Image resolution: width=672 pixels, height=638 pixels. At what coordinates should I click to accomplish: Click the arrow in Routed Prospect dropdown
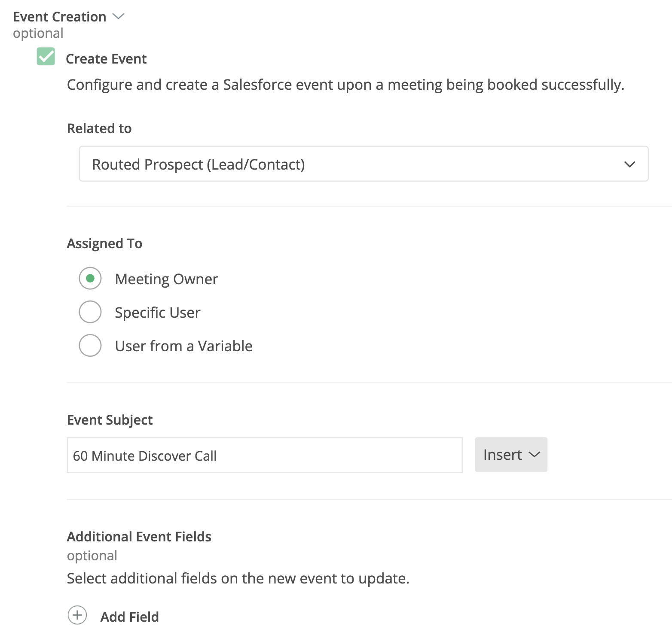tap(629, 164)
